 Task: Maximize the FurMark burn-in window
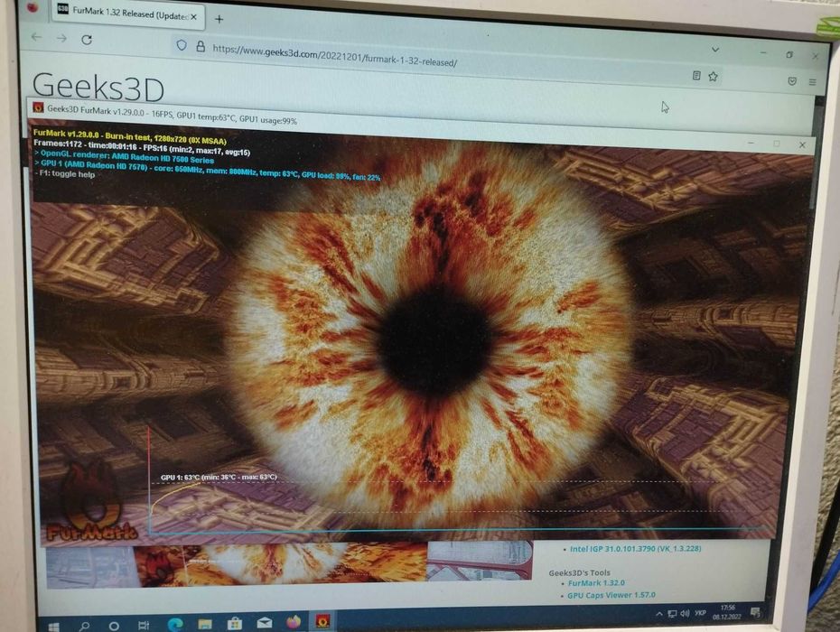coord(776,144)
